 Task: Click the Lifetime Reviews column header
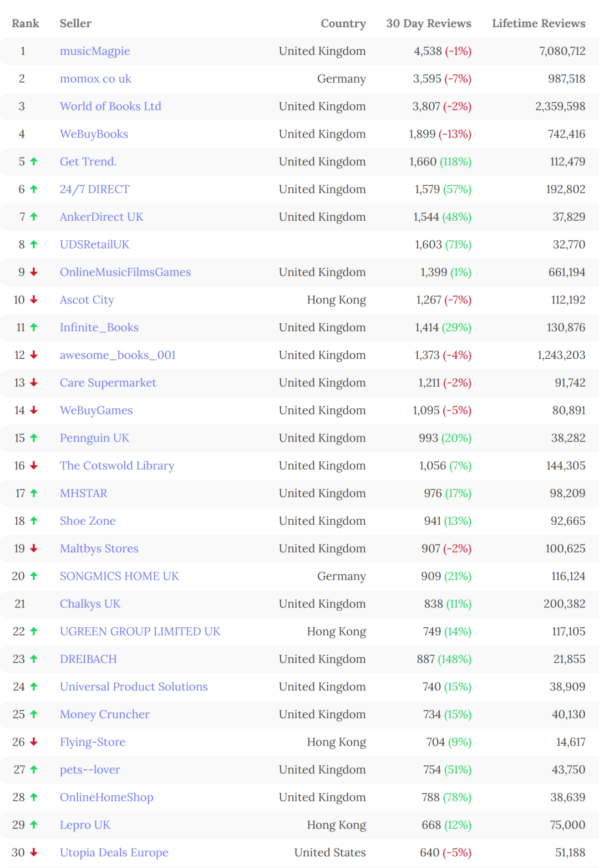(x=539, y=23)
